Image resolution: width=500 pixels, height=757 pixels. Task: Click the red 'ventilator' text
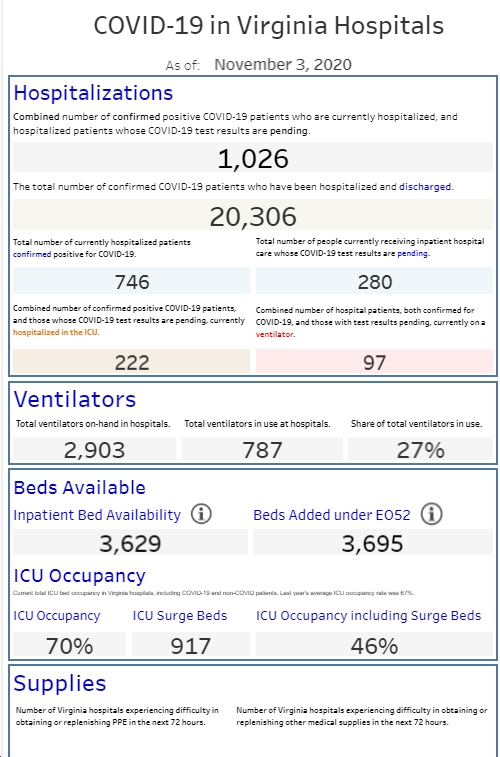point(274,334)
